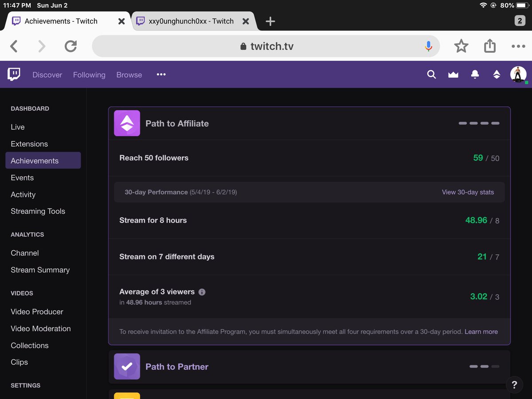Collapse the Path to Affiliate header

pos(309,123)
